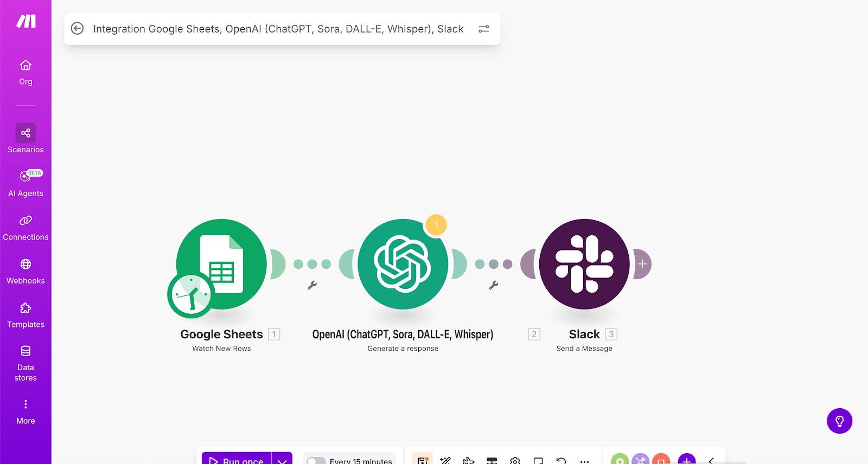Screen dimensions: 868x464
Task: Click the yellow badge on the OpenAI module
Action: pyautogui.click(x=436, y=225)
